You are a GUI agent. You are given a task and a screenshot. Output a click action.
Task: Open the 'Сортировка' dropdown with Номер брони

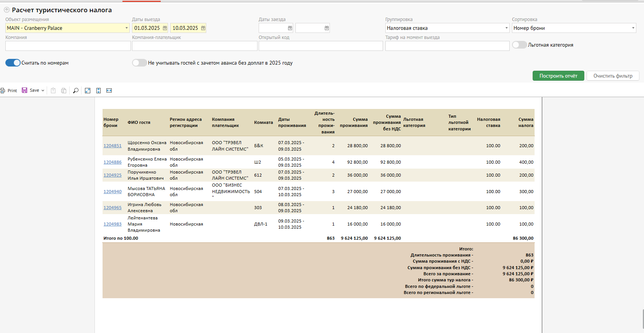pos(633,28)
